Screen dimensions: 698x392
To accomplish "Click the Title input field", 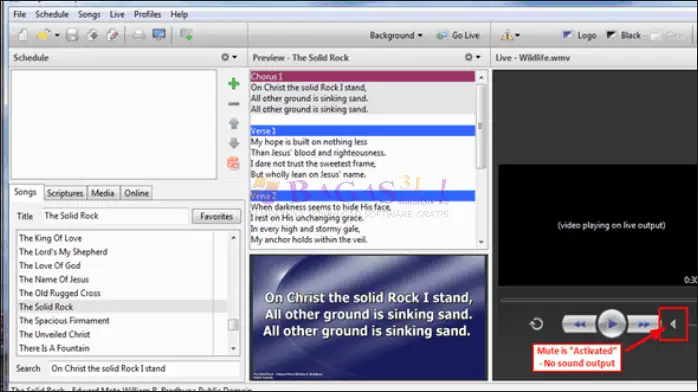I will click(115, 216).
